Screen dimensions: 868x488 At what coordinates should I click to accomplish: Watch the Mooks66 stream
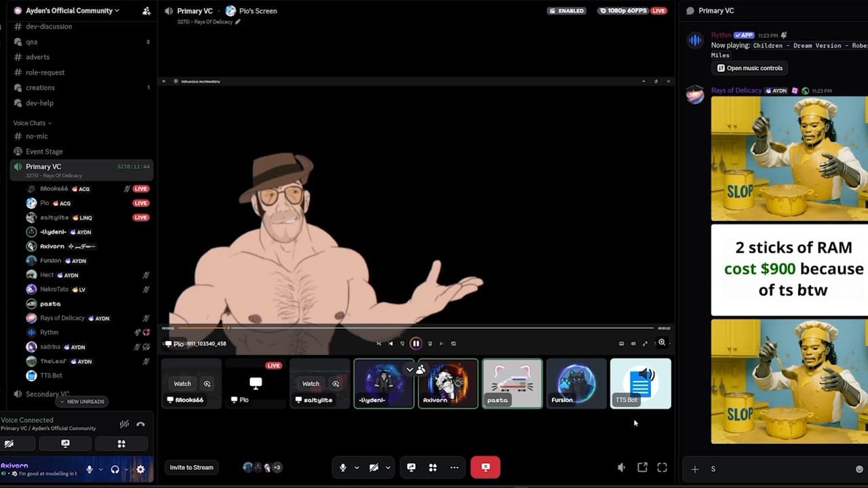[182, 384]
